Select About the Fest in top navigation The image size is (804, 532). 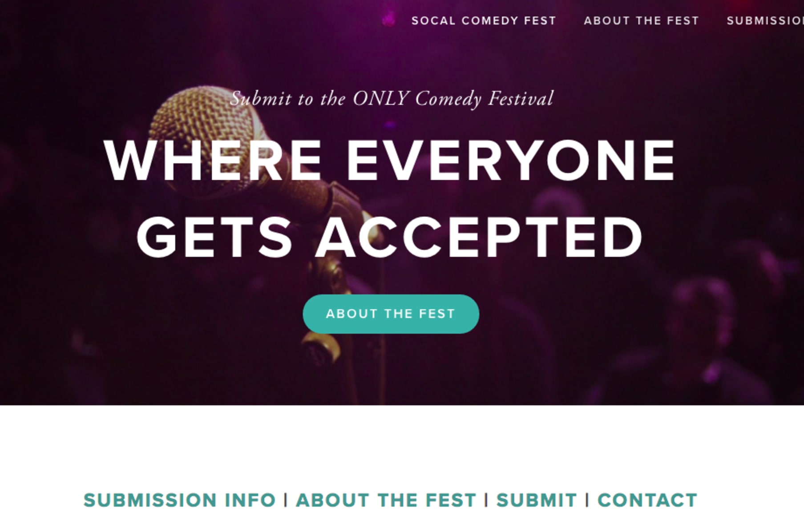[x=641, y=21]
